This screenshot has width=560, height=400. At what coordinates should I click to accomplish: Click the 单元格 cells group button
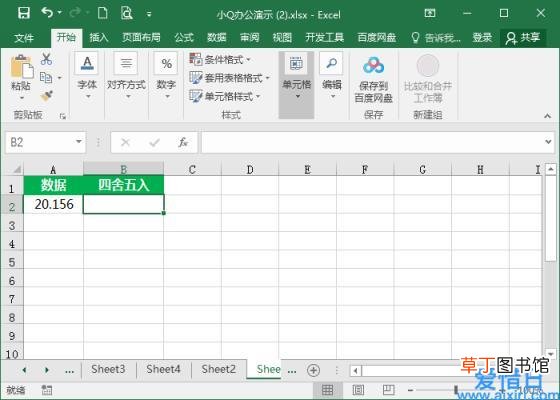(x=296, y=85)
